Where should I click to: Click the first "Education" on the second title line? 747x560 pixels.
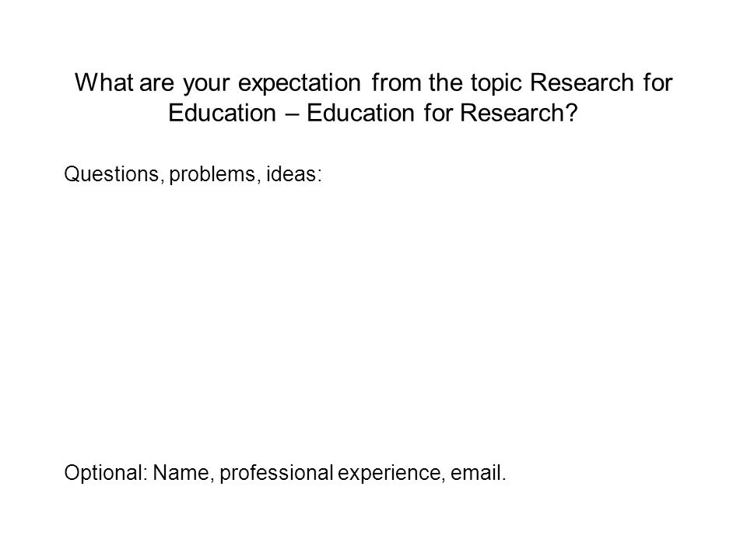click(x=222, y=113)
